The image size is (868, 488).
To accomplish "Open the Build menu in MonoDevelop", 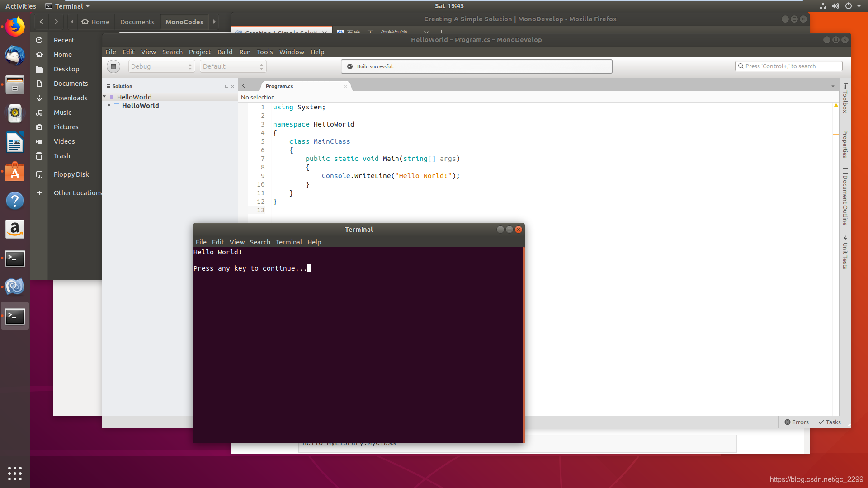I will (225, 52).
